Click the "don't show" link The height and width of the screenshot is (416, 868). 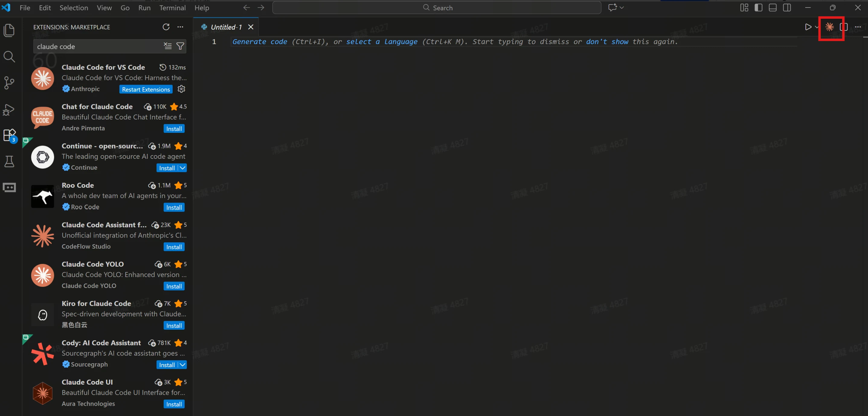[x=607, y=42]
